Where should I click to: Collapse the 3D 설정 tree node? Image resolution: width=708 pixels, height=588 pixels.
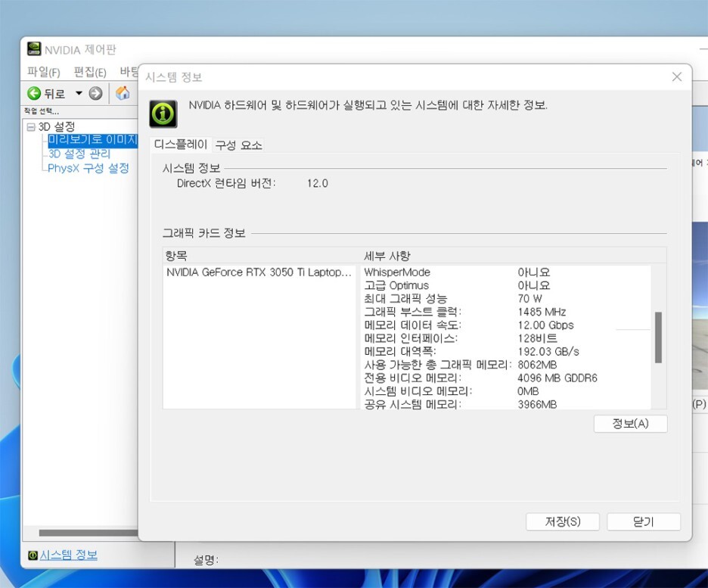pyautogui.click(x=31, y=127)
